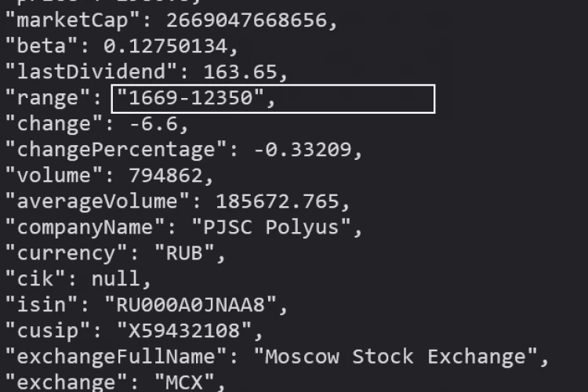Select the lastDividend value 163.65
Viewport: 588px width, 392px height.
coord(240,72)
